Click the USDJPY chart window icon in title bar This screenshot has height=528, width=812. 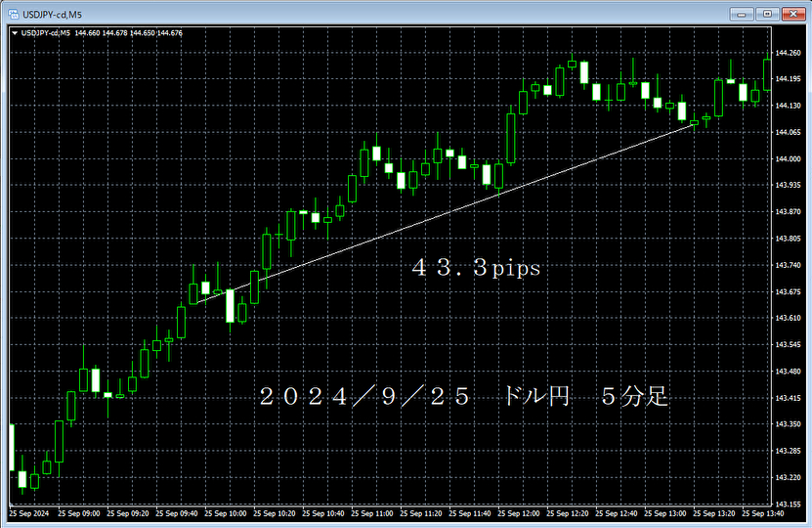tap(14, 14)
